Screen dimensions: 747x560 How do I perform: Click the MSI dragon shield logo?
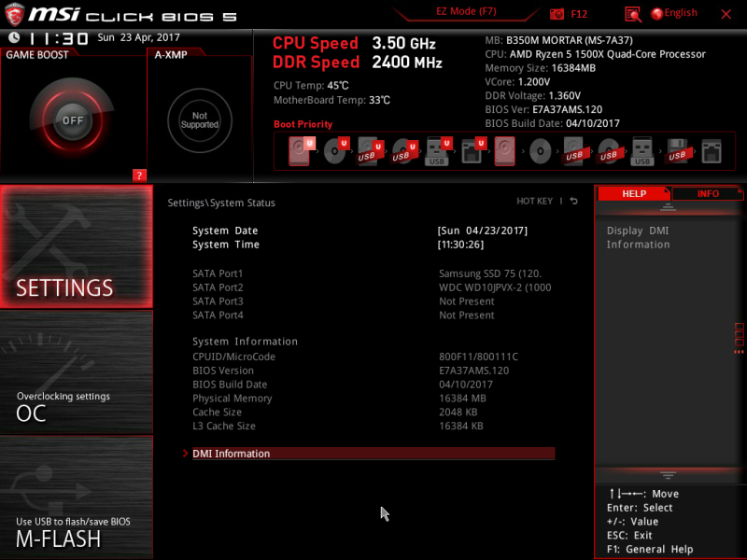14,14
